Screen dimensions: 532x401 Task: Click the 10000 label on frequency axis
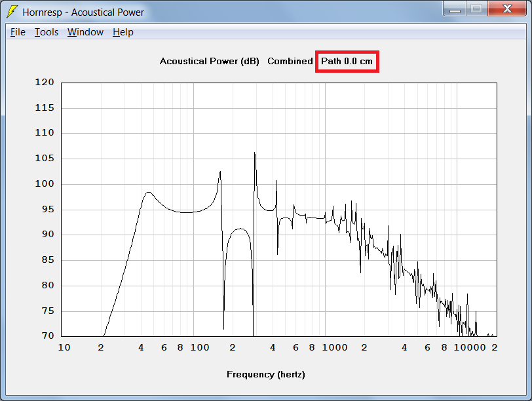tap(470, 348)
